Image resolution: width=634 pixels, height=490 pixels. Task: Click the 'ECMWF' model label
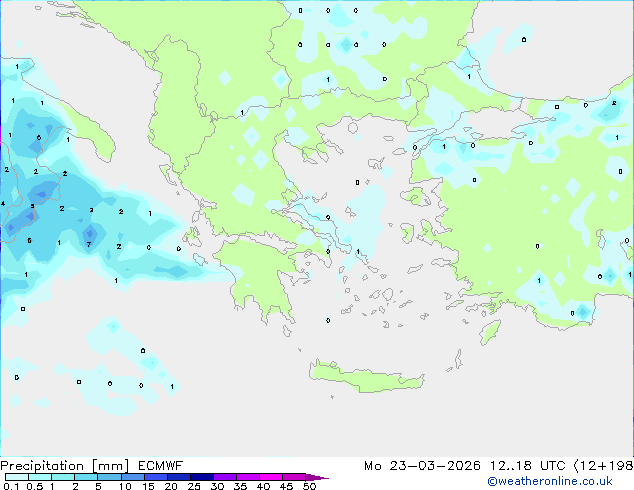[161, 466]
